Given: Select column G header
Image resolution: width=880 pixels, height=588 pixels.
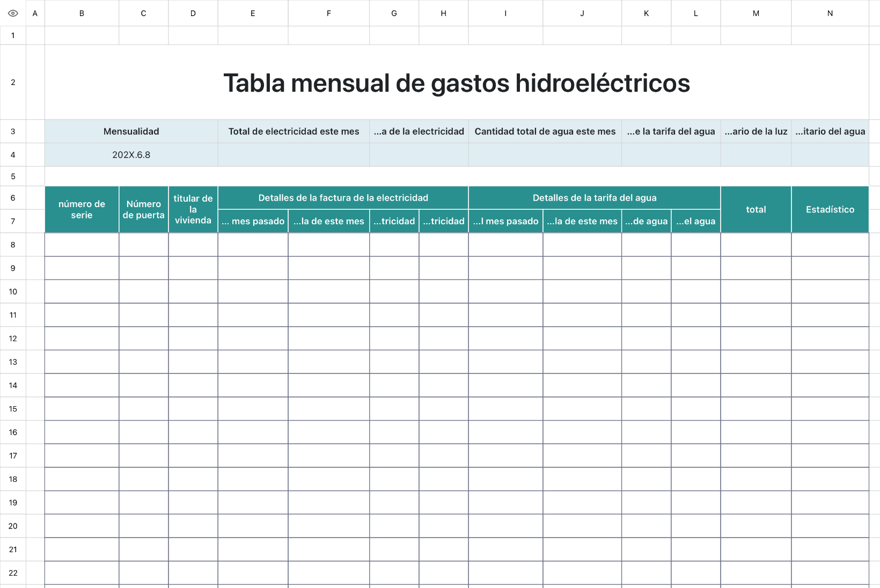Looking at the screenshot, I should (x=394, y=13).
